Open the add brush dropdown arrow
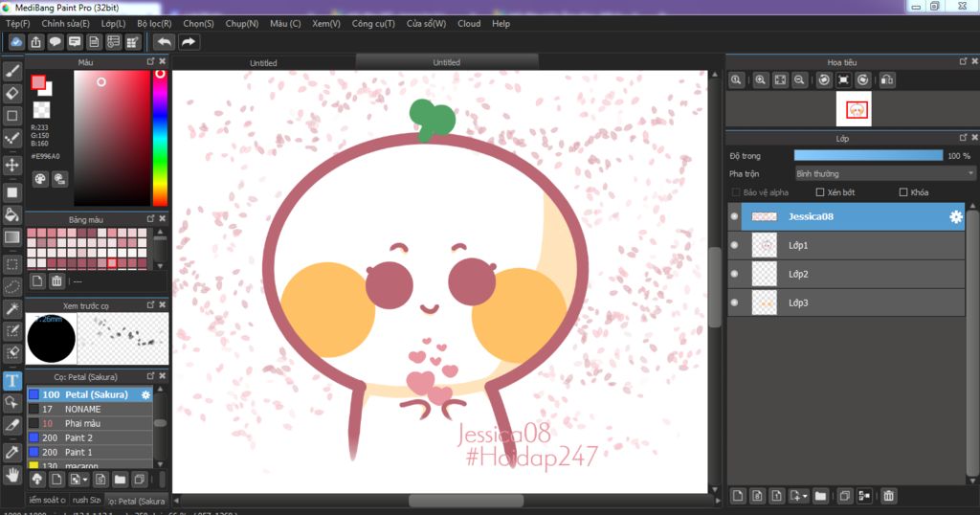The height and width of the screenshot is (515, 980). [85, 480]
